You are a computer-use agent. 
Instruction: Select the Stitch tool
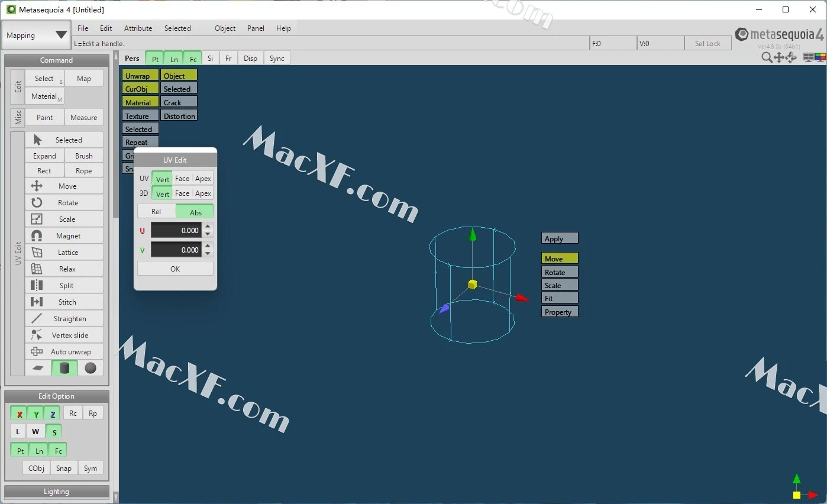64,302
